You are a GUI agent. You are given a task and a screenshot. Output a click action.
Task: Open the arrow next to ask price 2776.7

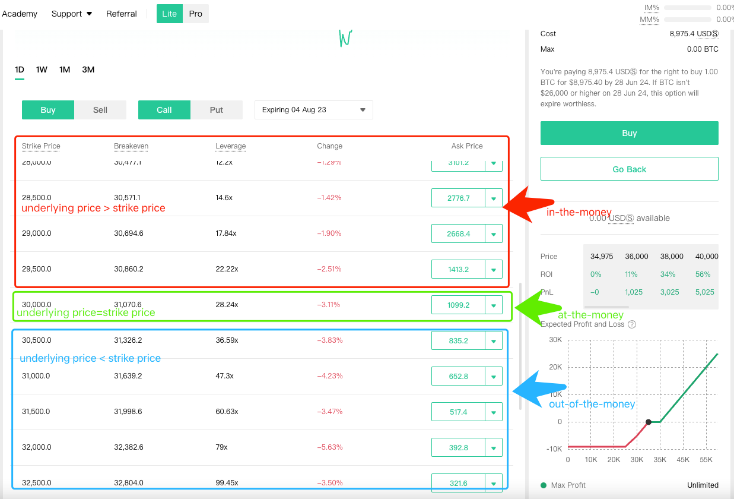click(492, 199)
